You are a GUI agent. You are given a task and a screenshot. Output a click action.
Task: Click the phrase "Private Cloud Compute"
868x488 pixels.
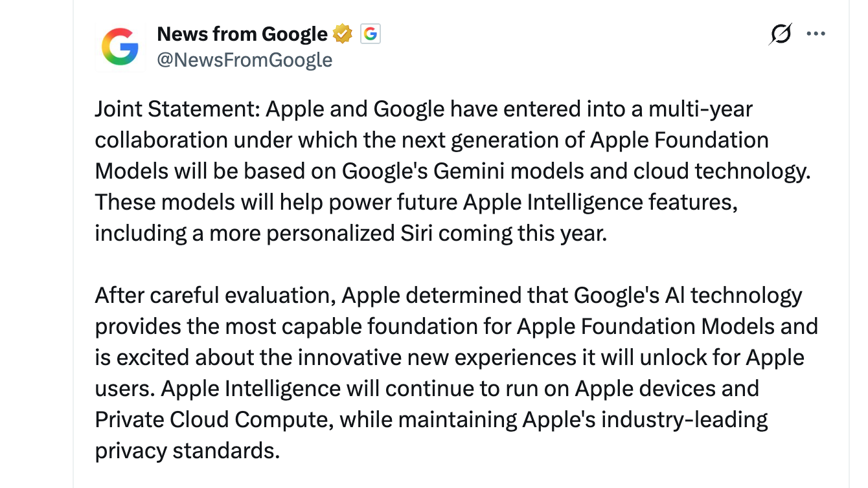pos(214,419)
